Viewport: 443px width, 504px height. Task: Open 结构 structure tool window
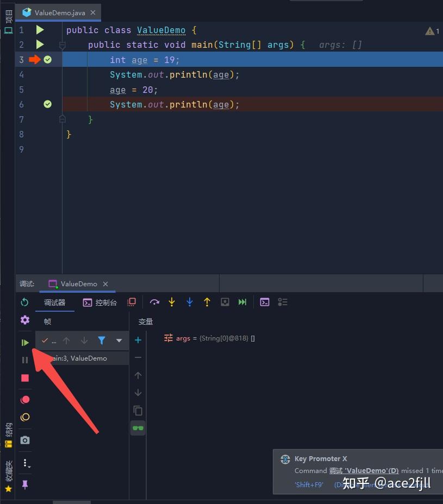coord(8,436)
